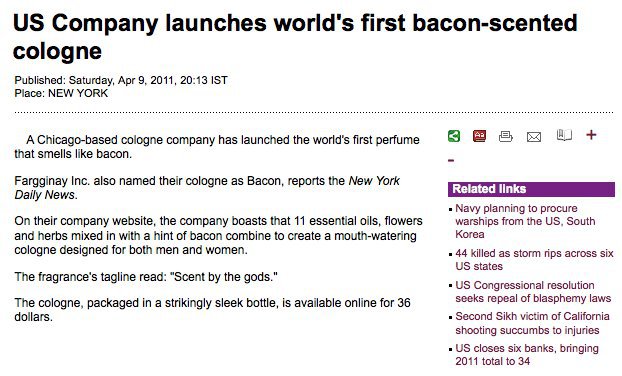Open the Navy planning to procure warships link

525,221
